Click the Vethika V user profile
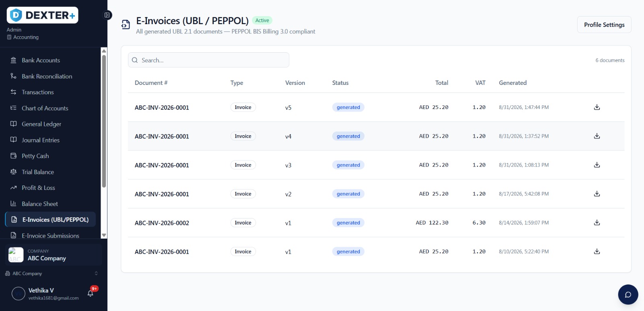The height and width of the screenshot is (311, 644). click(x=45, y=294)
